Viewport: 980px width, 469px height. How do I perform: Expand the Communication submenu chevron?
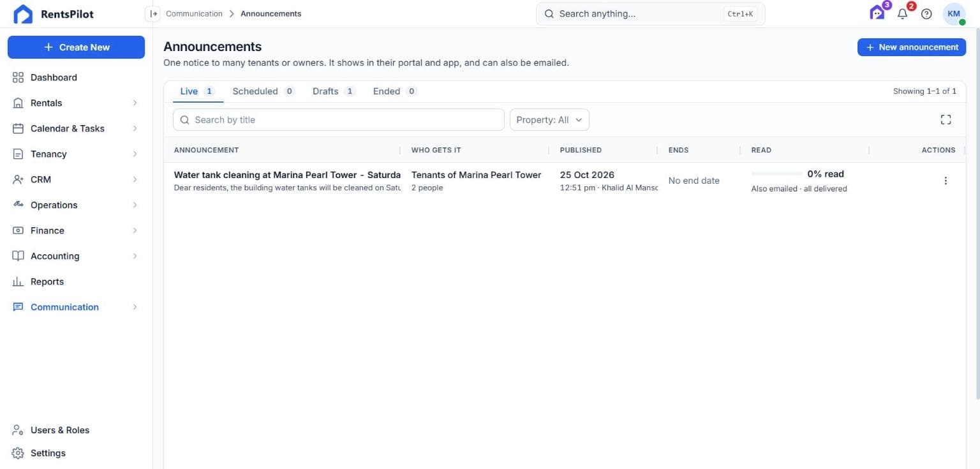pos(135,307)
